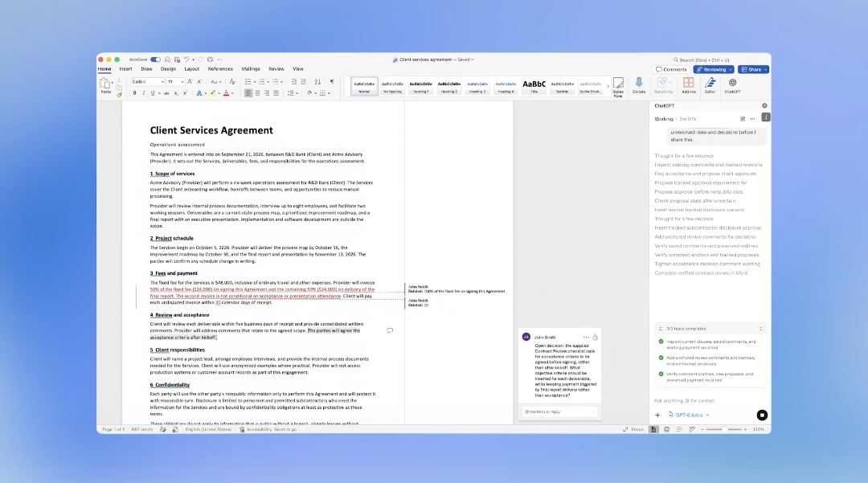Show paragraph marks with pilcrow icon

[x=332, y=82]
